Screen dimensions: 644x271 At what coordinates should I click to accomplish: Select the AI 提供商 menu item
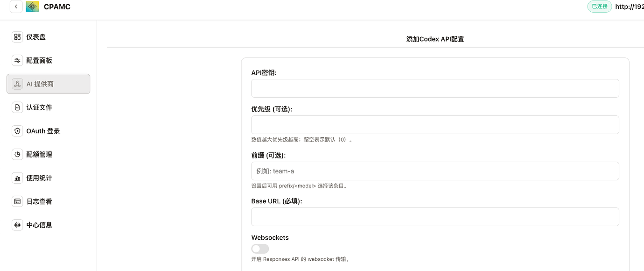pyautogui.click(x=49, y=84)
